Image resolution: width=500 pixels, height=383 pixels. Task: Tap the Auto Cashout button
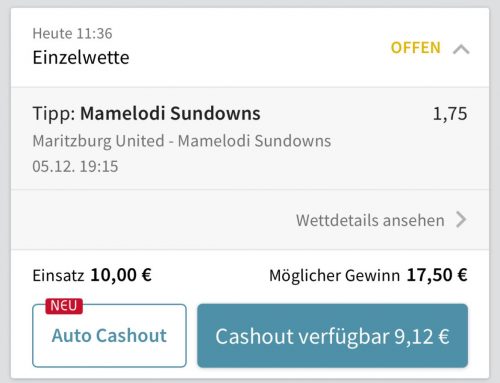pyautogui.click(x=109, y=335)
